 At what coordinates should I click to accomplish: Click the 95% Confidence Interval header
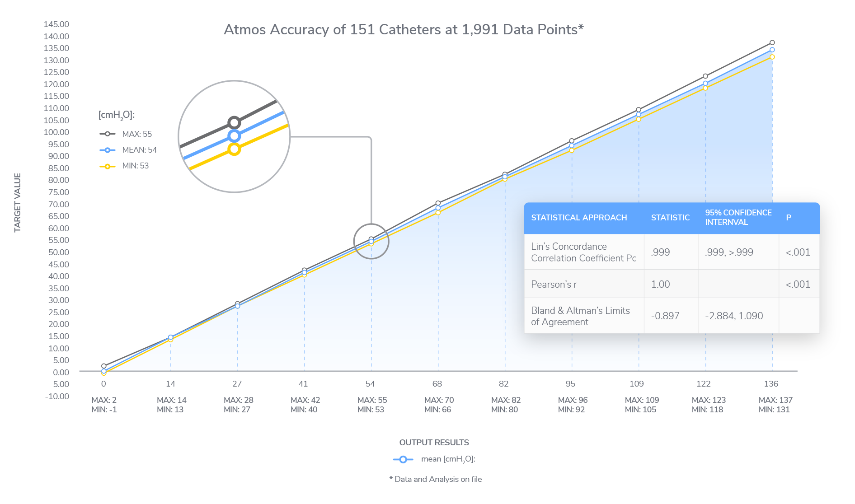point(738,217)
